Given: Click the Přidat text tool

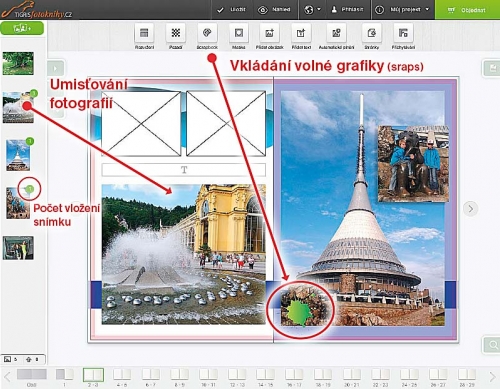Looking at the screenshot, I should (x=301, y=33).
